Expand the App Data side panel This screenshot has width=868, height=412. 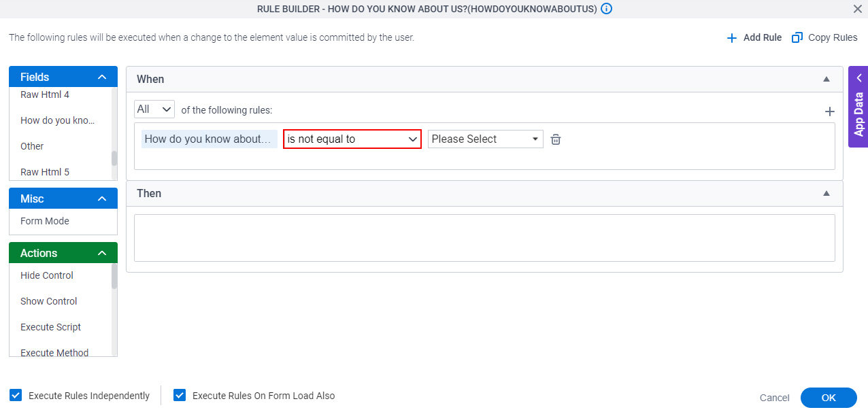coord(858,106)
